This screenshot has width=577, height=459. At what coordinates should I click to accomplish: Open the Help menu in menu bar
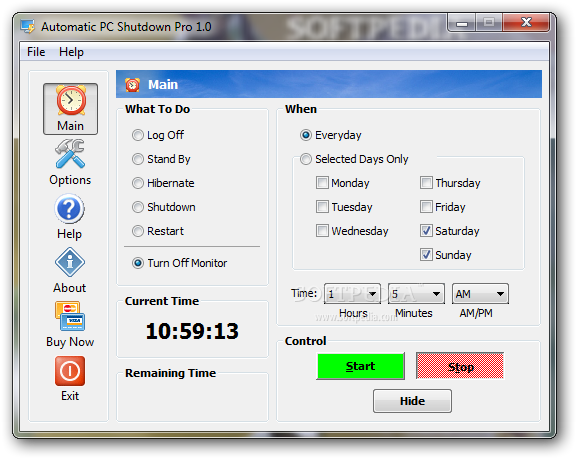71,52
